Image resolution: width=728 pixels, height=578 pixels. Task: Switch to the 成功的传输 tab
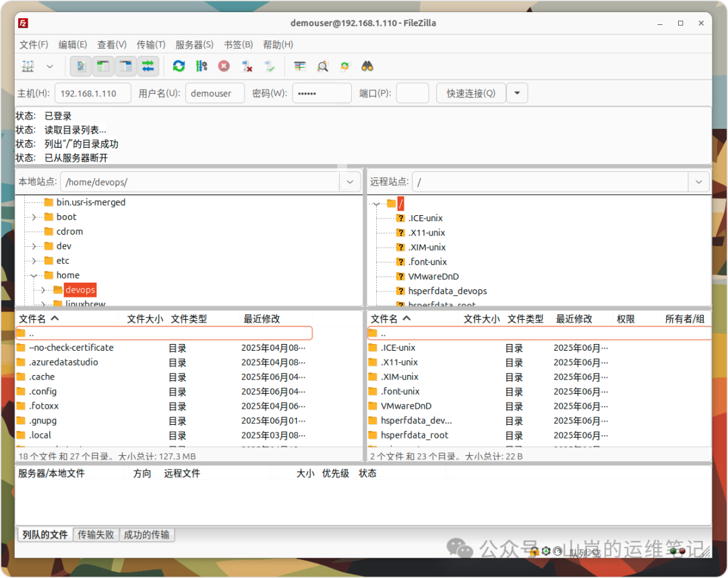148,534
